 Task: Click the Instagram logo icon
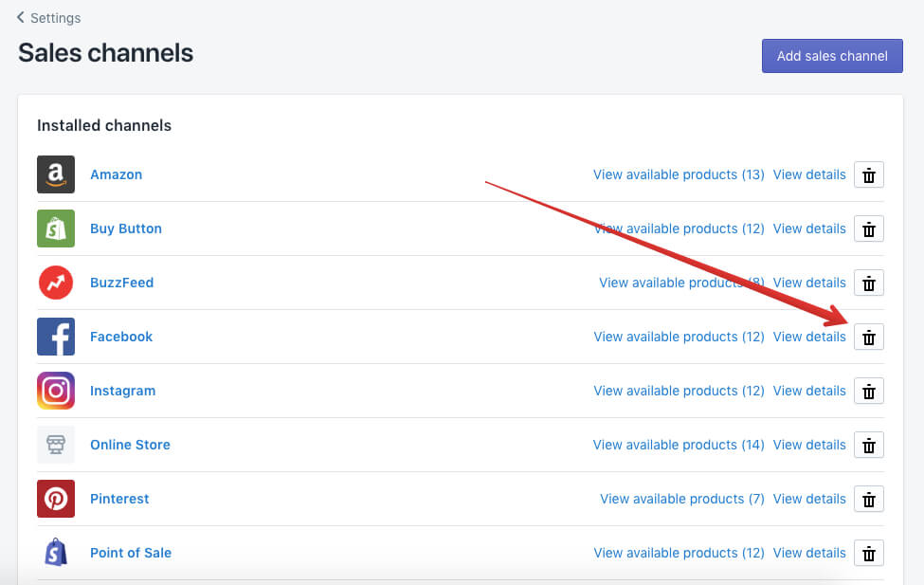pyautogui.click(x=56, y=391)
